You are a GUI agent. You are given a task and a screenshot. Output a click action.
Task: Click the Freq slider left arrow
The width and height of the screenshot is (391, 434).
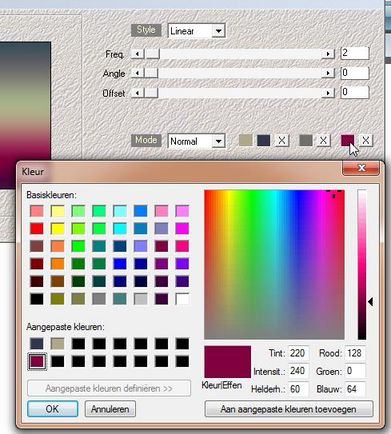[x=137, y=54]
